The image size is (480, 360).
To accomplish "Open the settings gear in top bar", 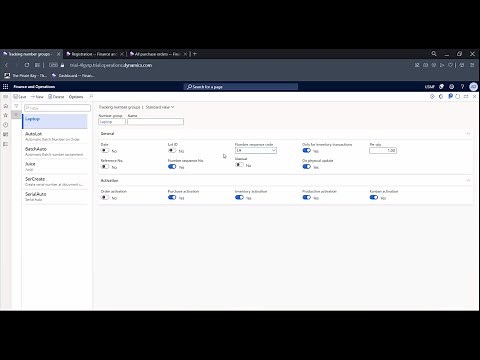I will pyautogui.click(x=452, y=87).
